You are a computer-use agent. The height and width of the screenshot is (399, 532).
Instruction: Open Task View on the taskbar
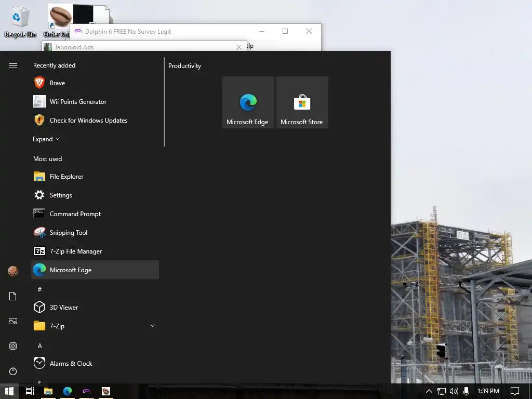point(30,391)
